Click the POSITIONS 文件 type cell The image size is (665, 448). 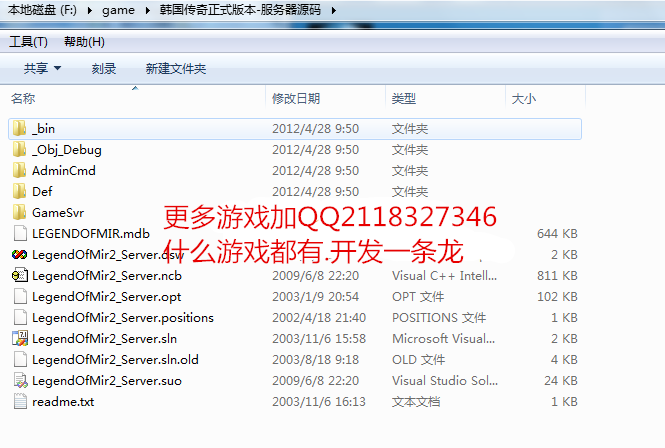point(439,317)
